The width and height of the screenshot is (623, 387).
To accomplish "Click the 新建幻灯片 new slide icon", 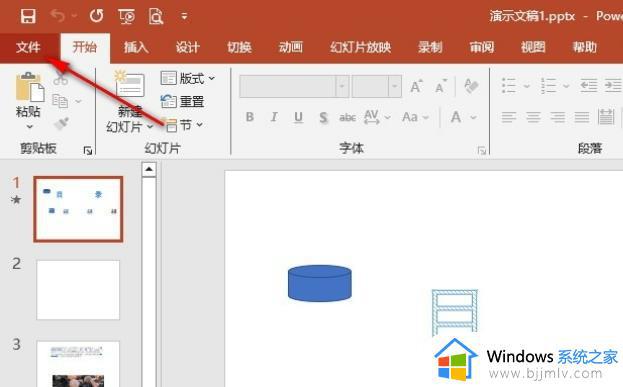I will 130,85.
